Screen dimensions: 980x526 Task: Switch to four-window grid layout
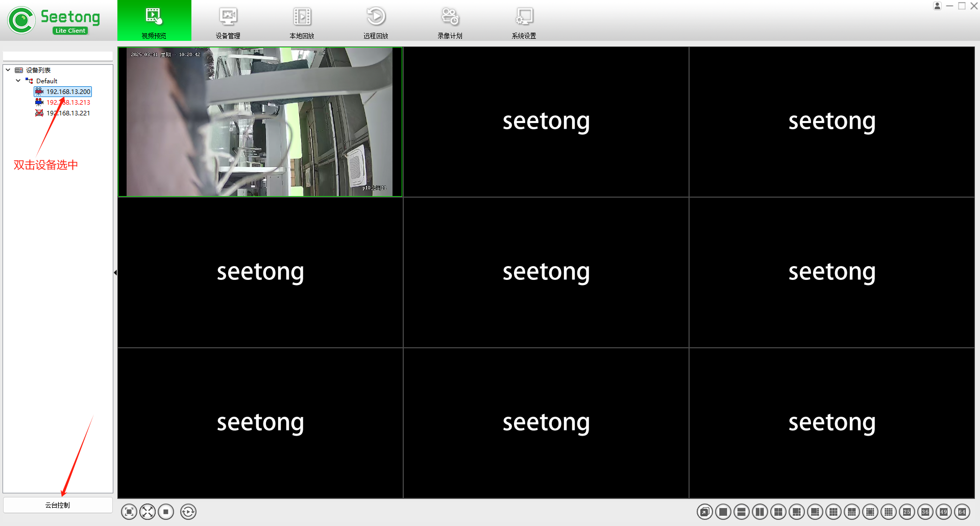point(778,512)
